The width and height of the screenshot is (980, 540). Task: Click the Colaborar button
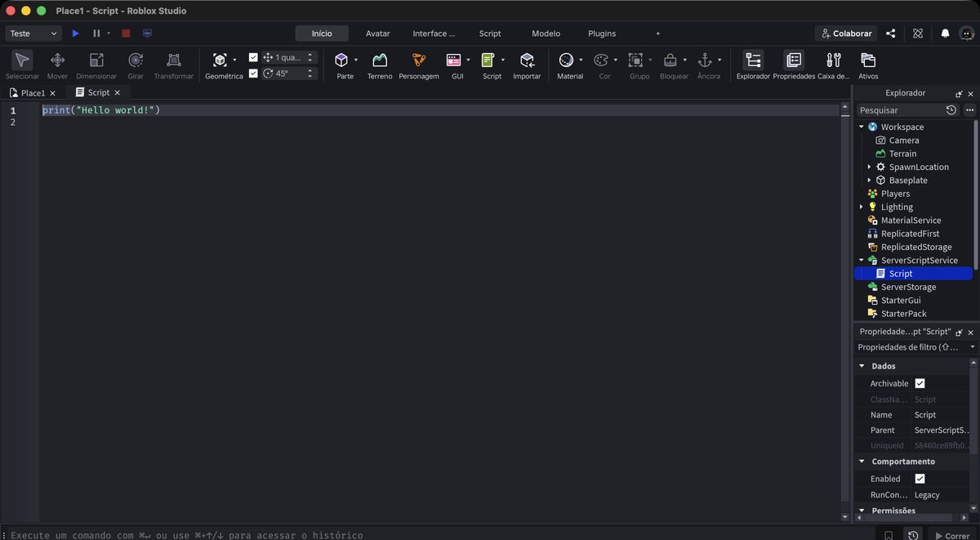pyautogui.click(x=846, y=33)
